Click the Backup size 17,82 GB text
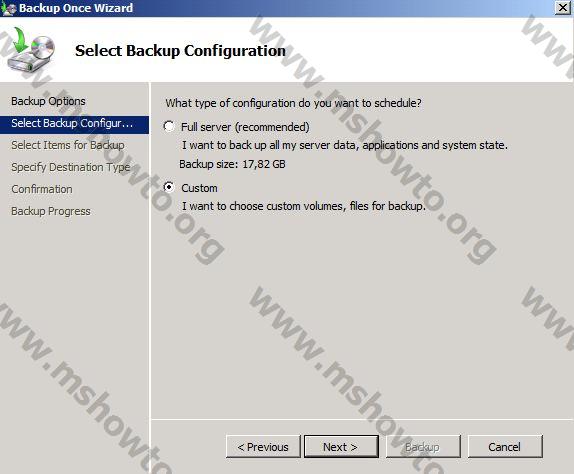The height and width of the screenshot is (474, 574). (x=232, y=164)
